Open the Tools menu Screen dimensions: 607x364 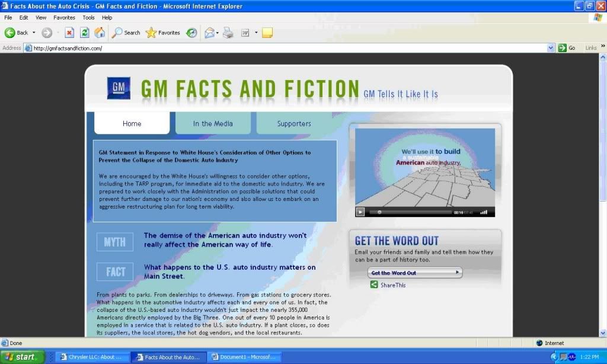(x=88, y=17)
